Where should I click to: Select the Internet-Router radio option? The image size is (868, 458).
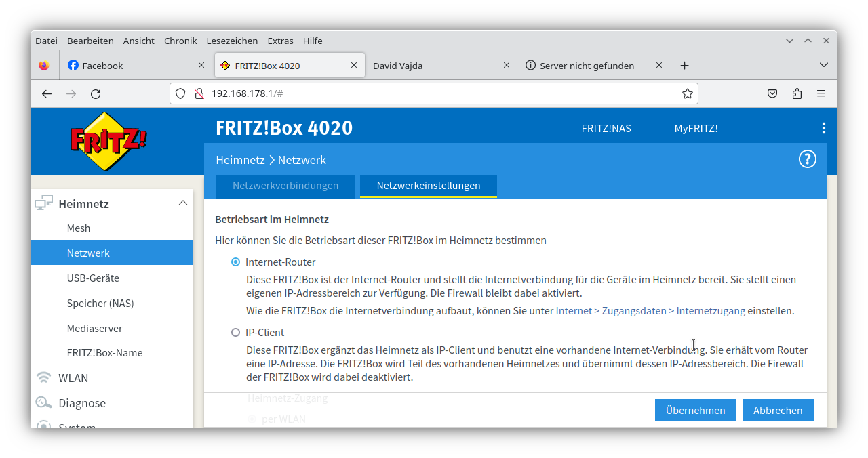click(236, 262)
